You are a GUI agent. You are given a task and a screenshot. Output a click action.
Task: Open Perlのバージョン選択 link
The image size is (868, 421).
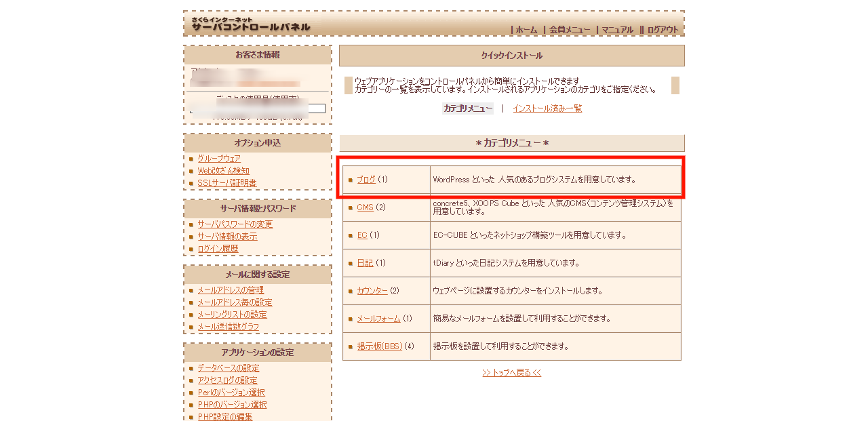tap(231, 393)
